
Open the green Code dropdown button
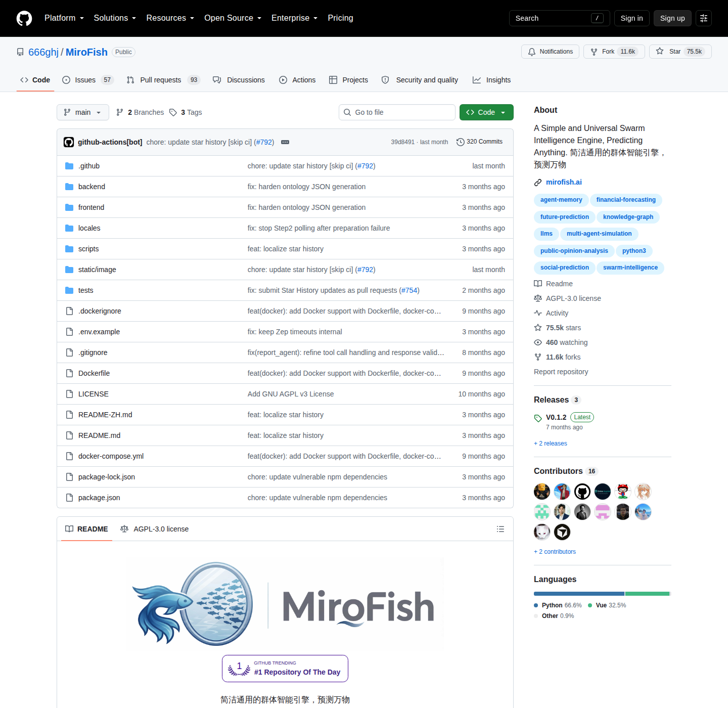point(486,112)
